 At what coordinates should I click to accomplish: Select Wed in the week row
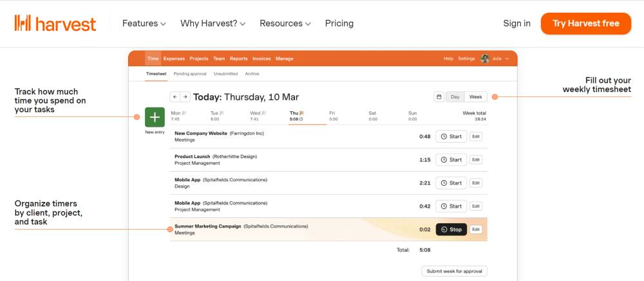[258, 116]
